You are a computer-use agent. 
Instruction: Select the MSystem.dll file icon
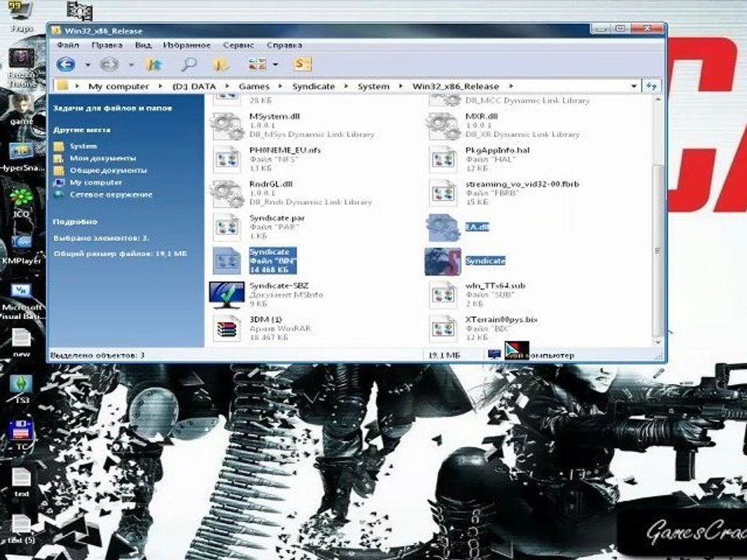click(x=227, y=126)
